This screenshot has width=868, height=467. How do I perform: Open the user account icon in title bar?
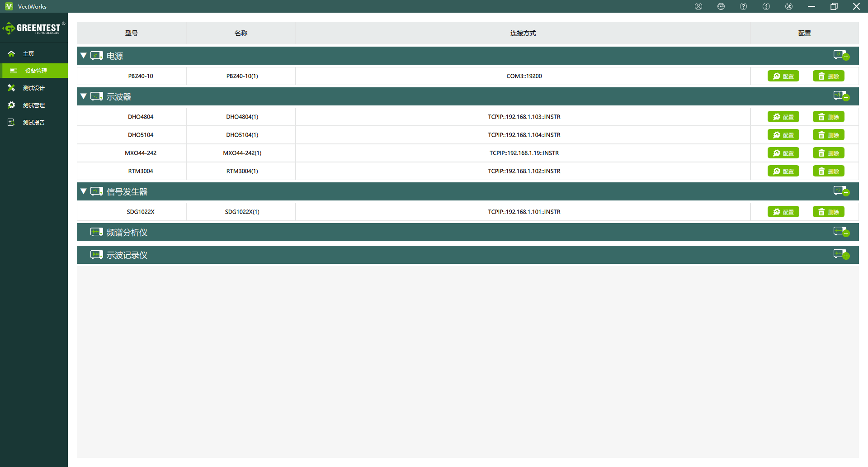click(x=698, y=6)
